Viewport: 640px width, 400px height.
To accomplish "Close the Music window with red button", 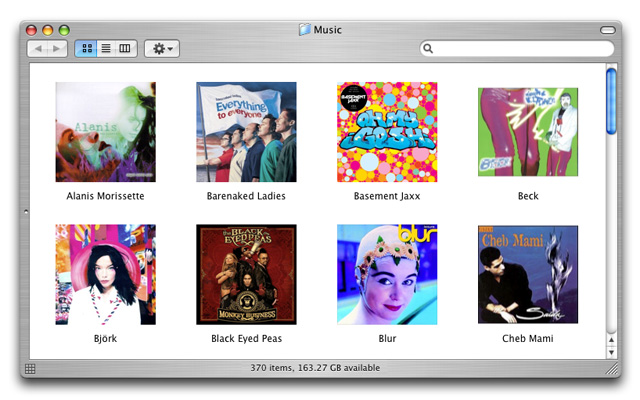I will [x=31, y=30].
